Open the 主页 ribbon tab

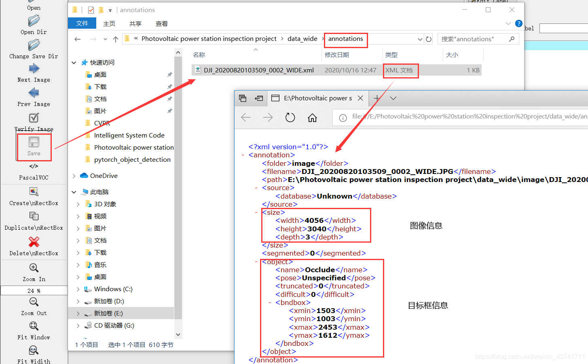[x=109, y=23]
